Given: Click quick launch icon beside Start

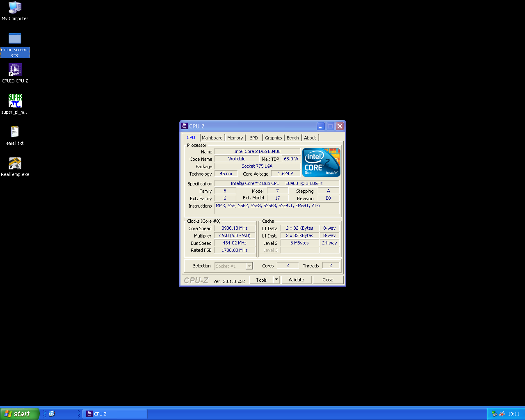Looking at the screenshot, I should 52,414.
